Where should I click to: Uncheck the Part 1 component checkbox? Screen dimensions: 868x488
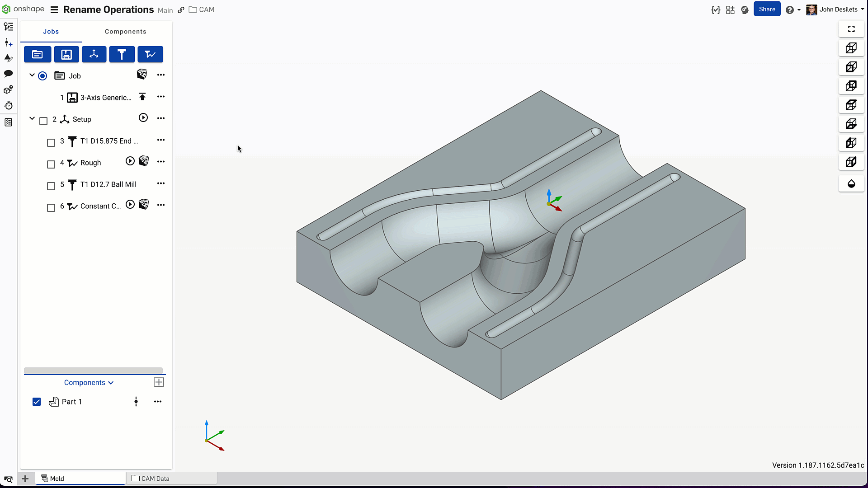click(x=37, y=402)
